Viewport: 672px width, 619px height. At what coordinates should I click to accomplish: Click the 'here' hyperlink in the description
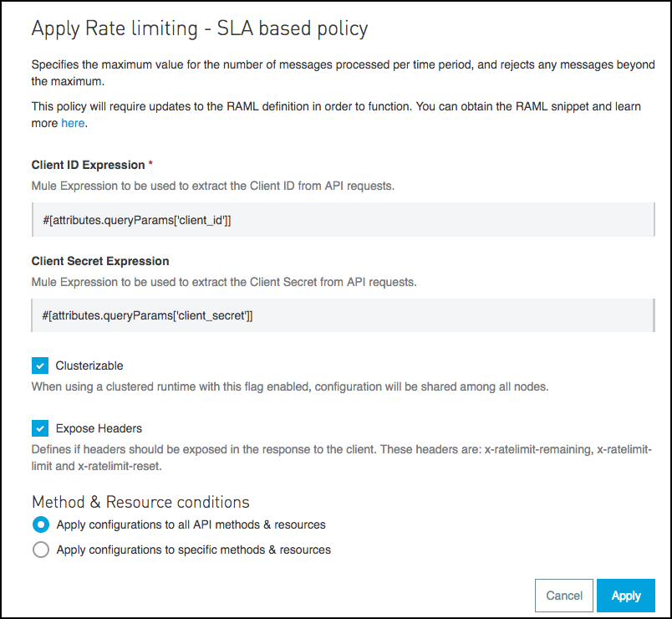72,123
